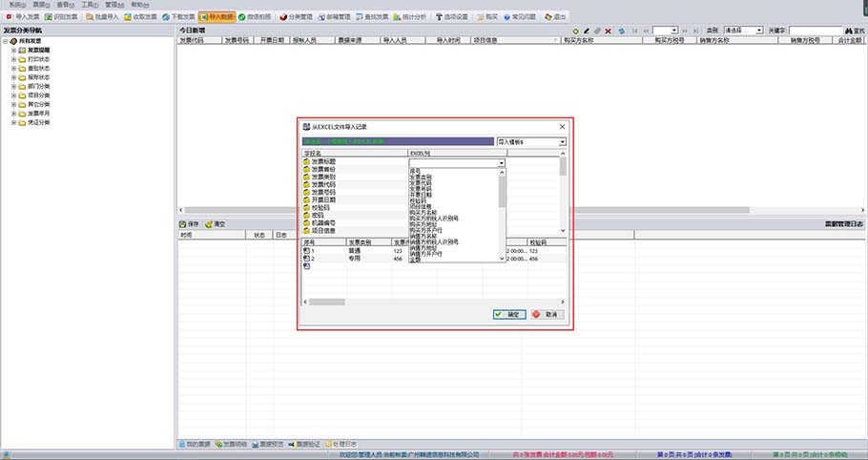Expand the 打印状态 tree node
This screenshot has height=460, width=868.
13,59
